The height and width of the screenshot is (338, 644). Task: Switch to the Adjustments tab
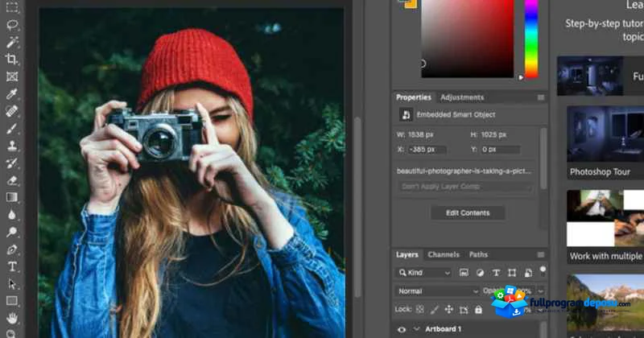pos(462,97)
